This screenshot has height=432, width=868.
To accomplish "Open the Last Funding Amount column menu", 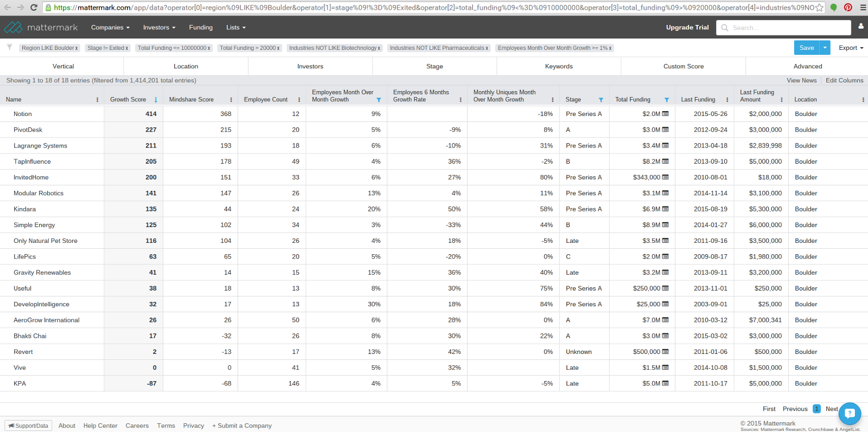I will [782, 100].
